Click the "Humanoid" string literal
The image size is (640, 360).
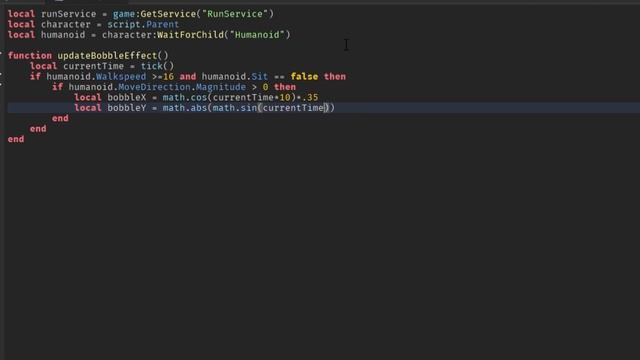point(257,35)
